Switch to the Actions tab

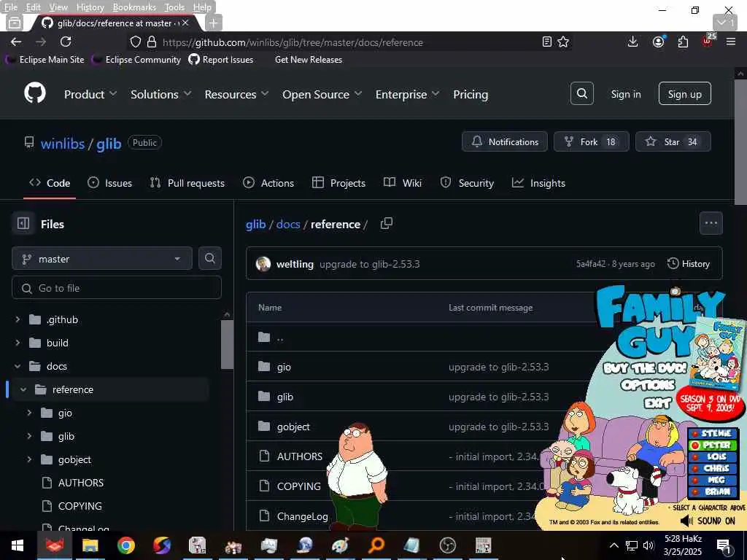pos(268,183)
